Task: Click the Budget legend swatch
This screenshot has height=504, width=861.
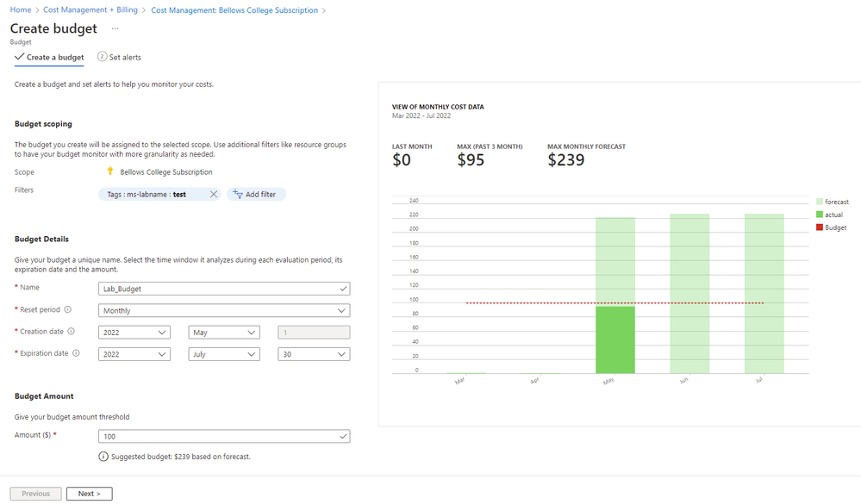Action: [x=820, y=227]
